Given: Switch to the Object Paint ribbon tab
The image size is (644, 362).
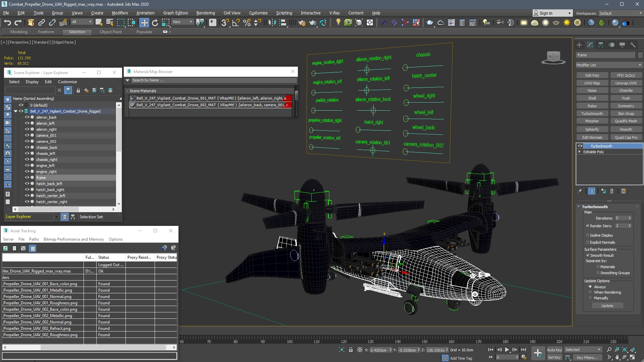Looking at the screenshot, I should (x=111, y=32).
